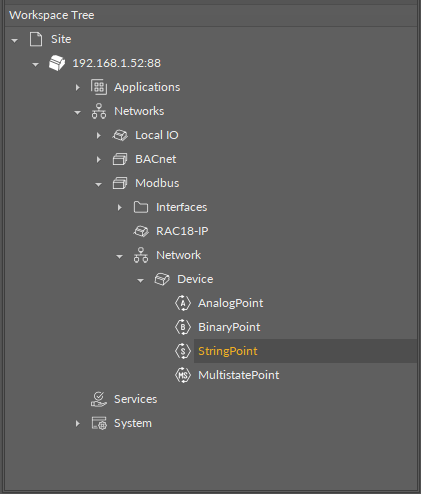
Task: Collapse the Modbus node arrow
Action: [98, 185]
